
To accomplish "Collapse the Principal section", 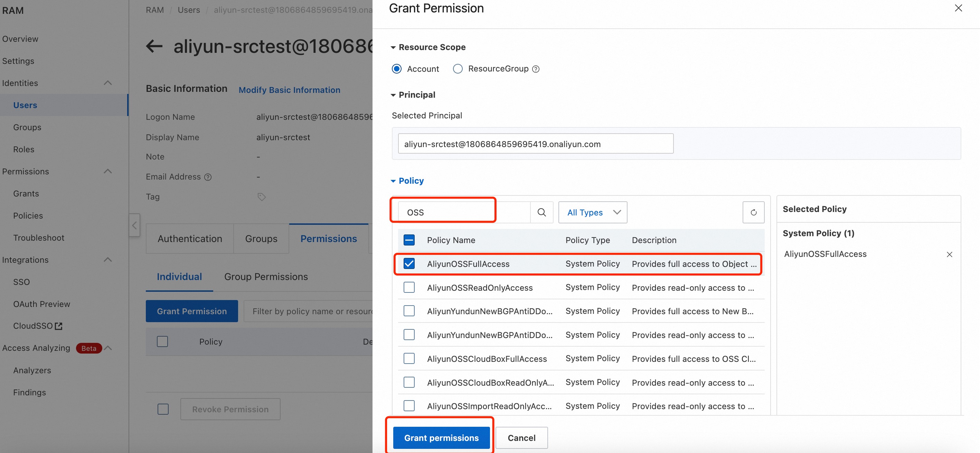I will click(x=393, y=95).
